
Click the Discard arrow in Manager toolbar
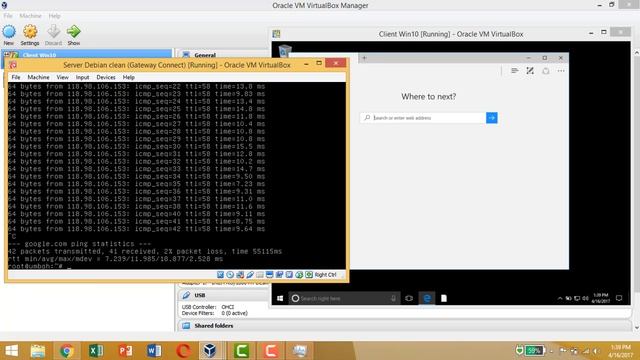click(53, 32)
